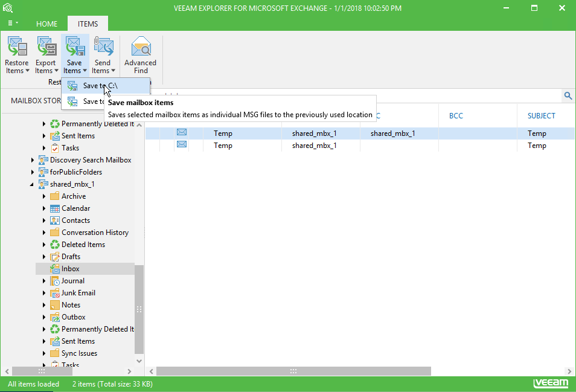Expand the Conversation History folder
This screenshot has width=576, height=392.
43,233
